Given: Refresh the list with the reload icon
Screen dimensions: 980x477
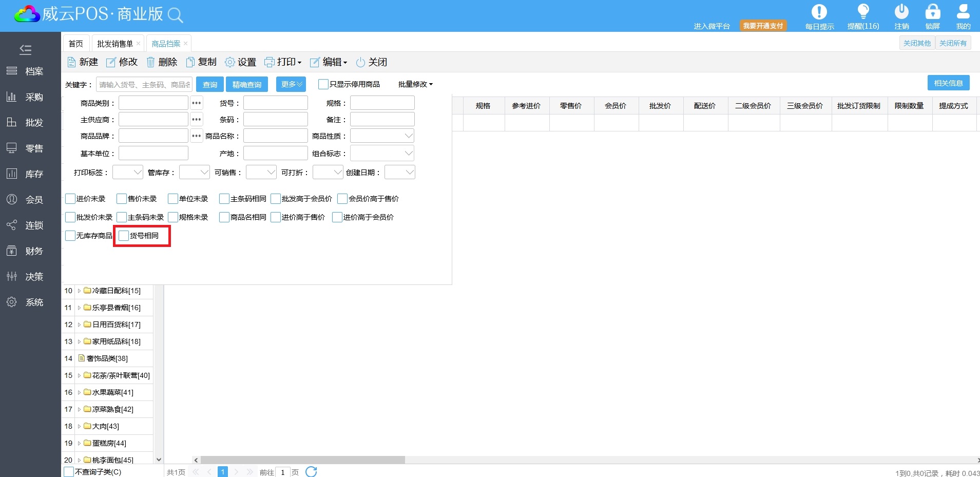Looking at the screenshot, I should pyautogui.click(x=311, y=472).
